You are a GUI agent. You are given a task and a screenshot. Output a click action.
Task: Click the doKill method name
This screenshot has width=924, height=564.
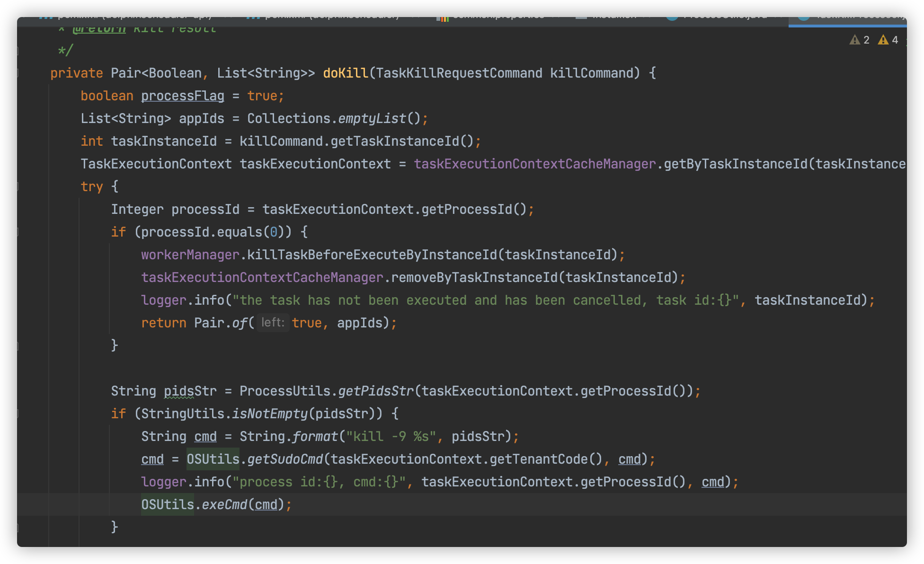[346, 73]
